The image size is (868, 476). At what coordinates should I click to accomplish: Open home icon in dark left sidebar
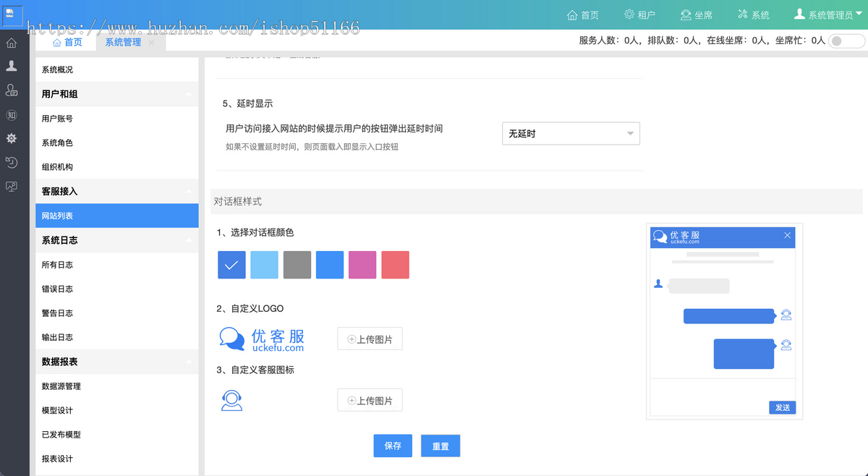click(12, 43)
